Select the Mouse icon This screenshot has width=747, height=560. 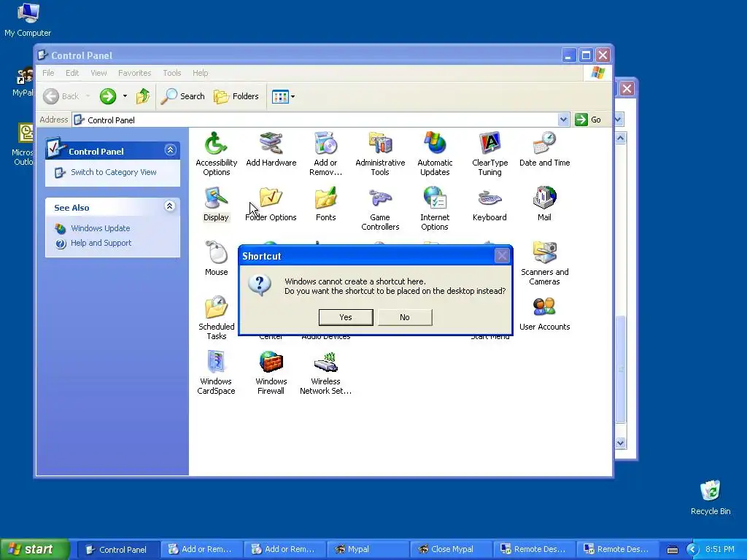coord(216,259)
